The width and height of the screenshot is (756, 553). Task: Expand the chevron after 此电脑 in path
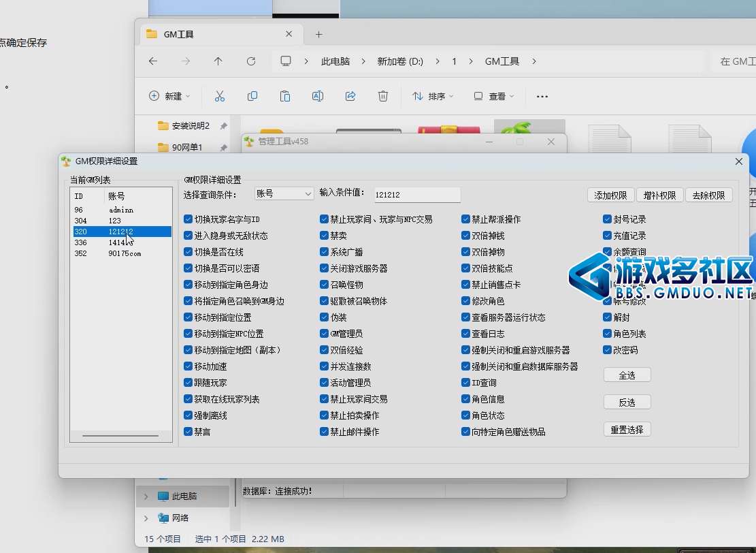(x=363, y=61)
